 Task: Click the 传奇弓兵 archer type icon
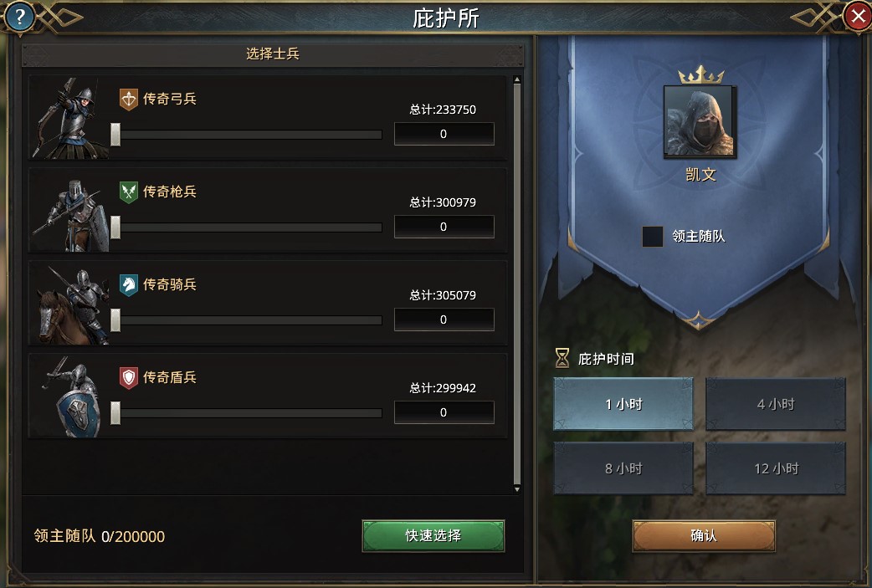[129, 100]
